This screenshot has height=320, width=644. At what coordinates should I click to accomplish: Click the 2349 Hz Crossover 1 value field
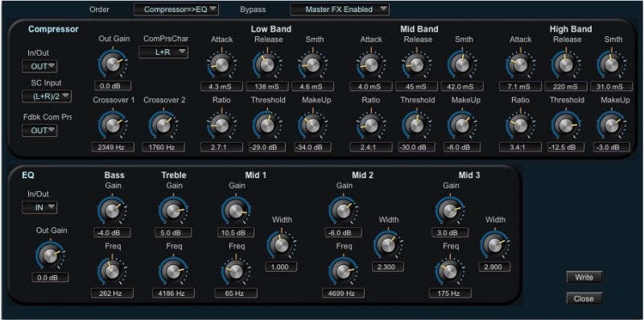coord(113,147)
